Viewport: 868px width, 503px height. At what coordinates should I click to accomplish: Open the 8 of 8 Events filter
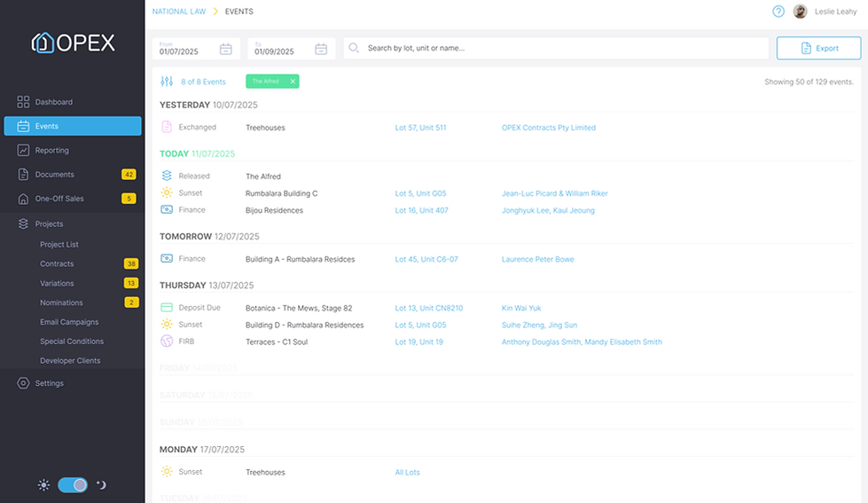(x=203, y=82)
